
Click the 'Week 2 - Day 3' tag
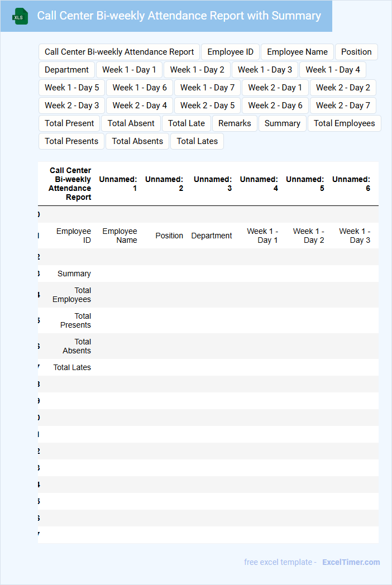[71, 106]
